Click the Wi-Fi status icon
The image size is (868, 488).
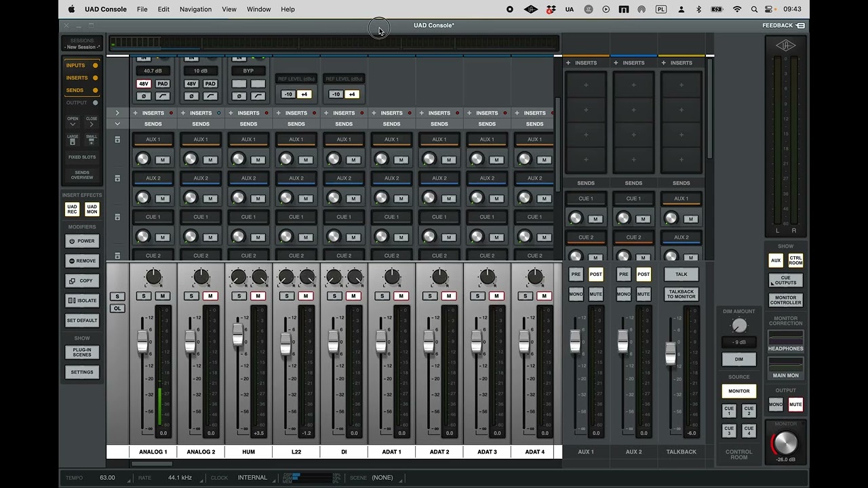737,9
